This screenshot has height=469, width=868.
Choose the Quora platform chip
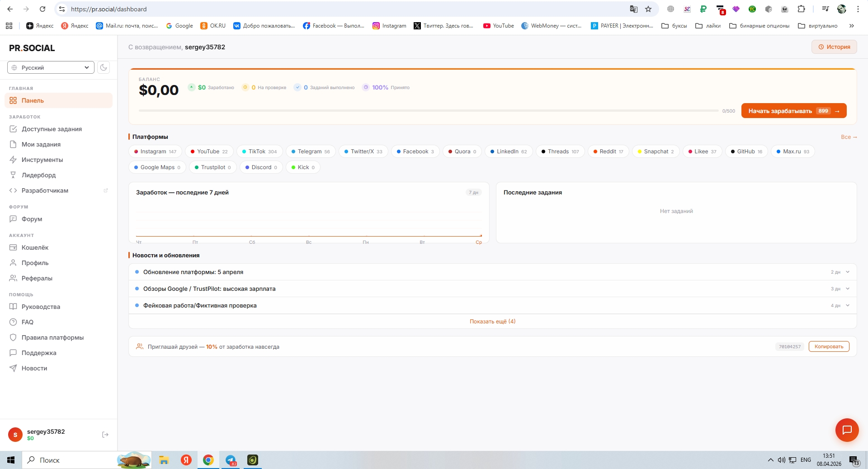coord(462,152)
